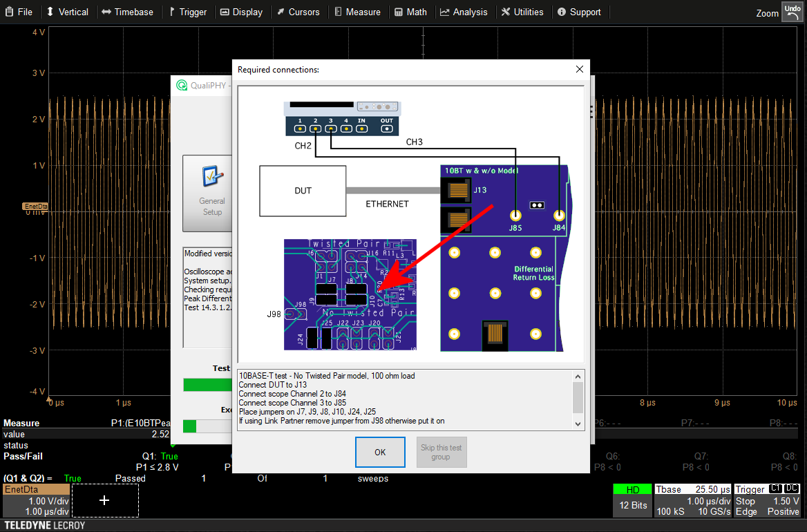Click the QualiPHY logo icon
This screenshot has height=532, width=807.
click(x=182, y=86)
